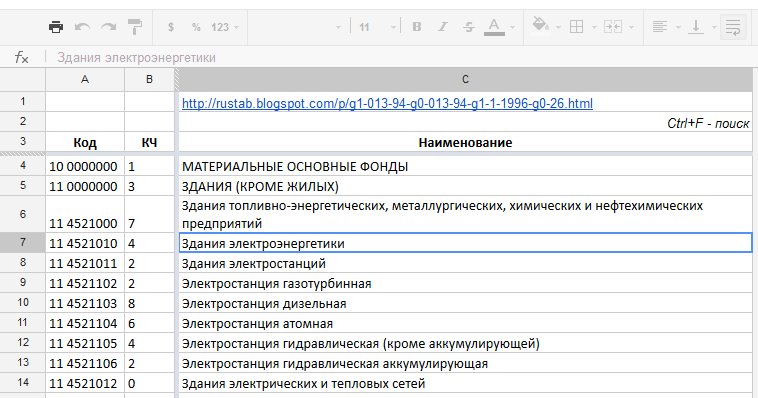Format as percent with % icon

pyautogui.click(x=196, y=27)
